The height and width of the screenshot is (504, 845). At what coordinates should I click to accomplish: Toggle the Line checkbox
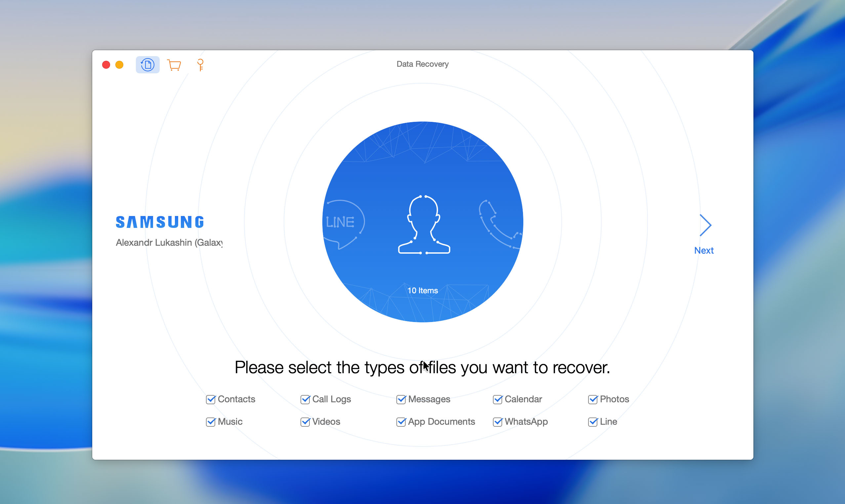593,422
